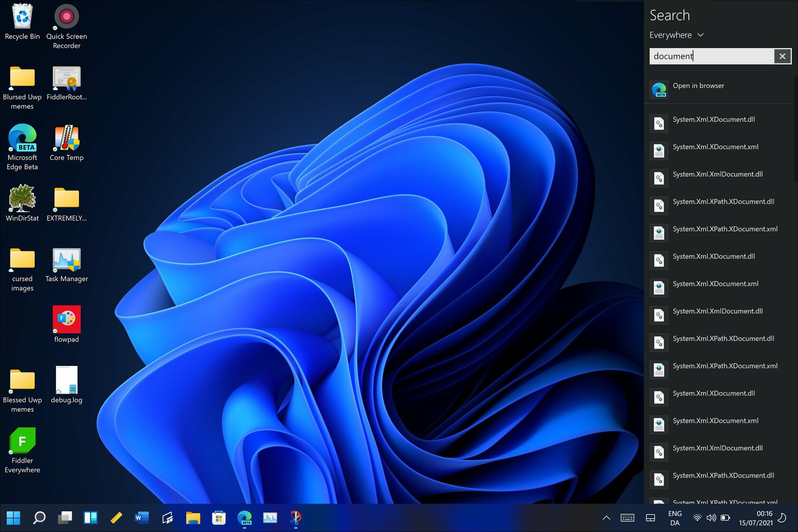Open Microsoft Store from the taskbar

(218, 517)
